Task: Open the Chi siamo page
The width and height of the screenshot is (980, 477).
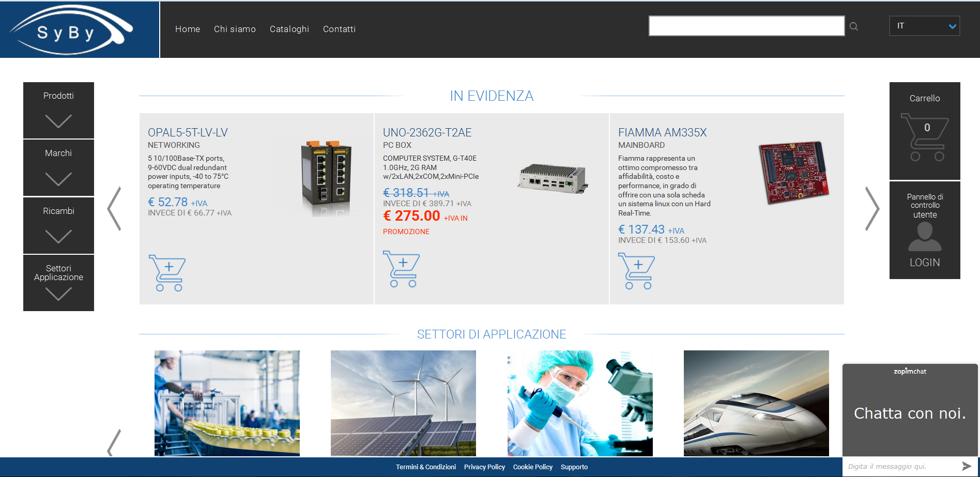Action: point(235,29)
